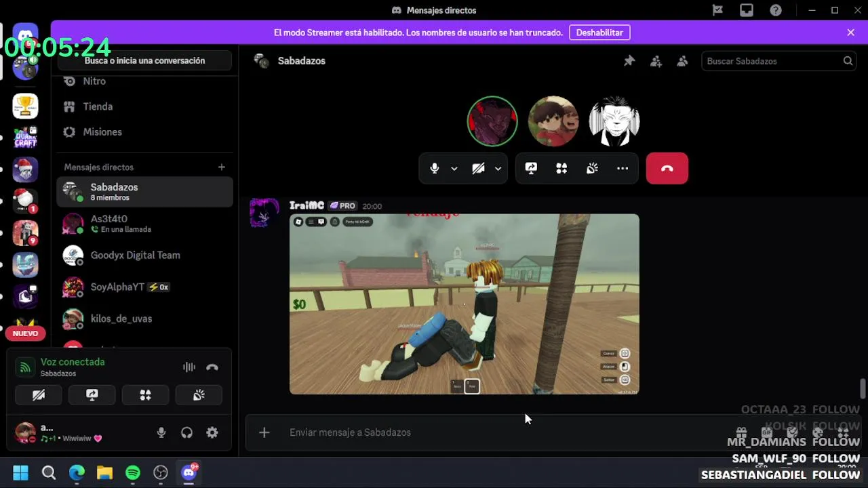The height and width of the screenshot is (488, 868).
Task: Click the white-haired participant avatar
Action: coord(614,122)
